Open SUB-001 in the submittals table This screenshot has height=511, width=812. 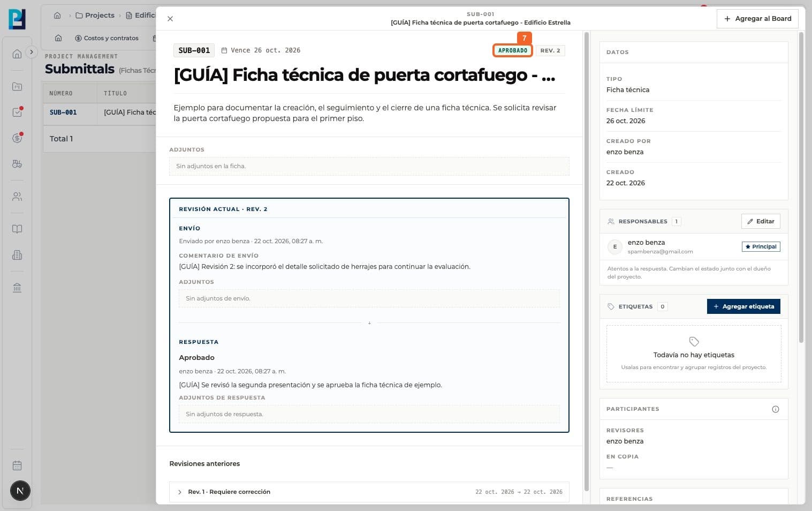click(x=63, y=112)
